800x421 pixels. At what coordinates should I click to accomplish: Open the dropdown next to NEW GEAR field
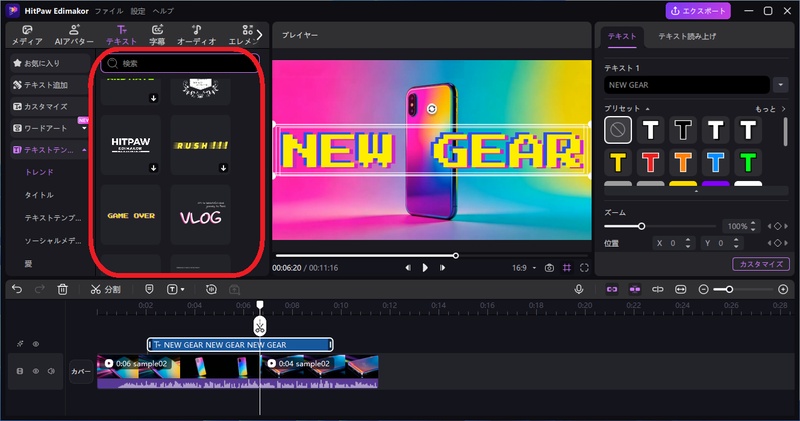[781, 85]
